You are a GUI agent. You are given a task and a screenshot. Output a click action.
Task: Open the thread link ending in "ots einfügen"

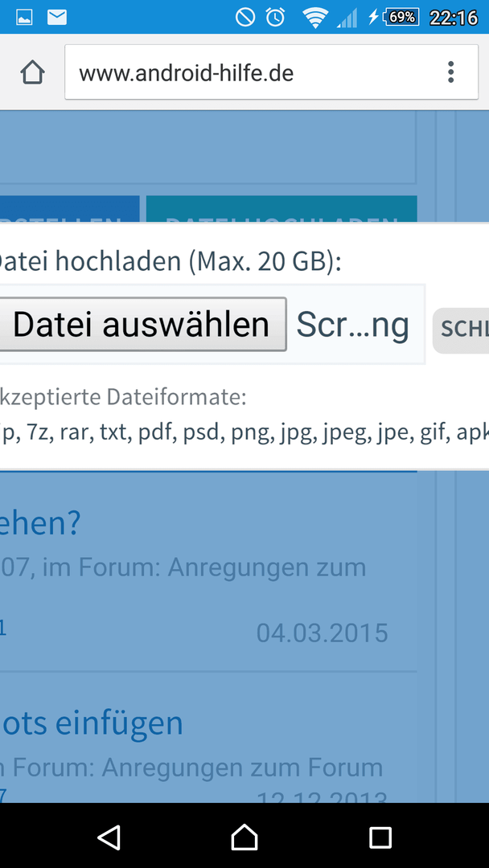(x=92, y=723)
